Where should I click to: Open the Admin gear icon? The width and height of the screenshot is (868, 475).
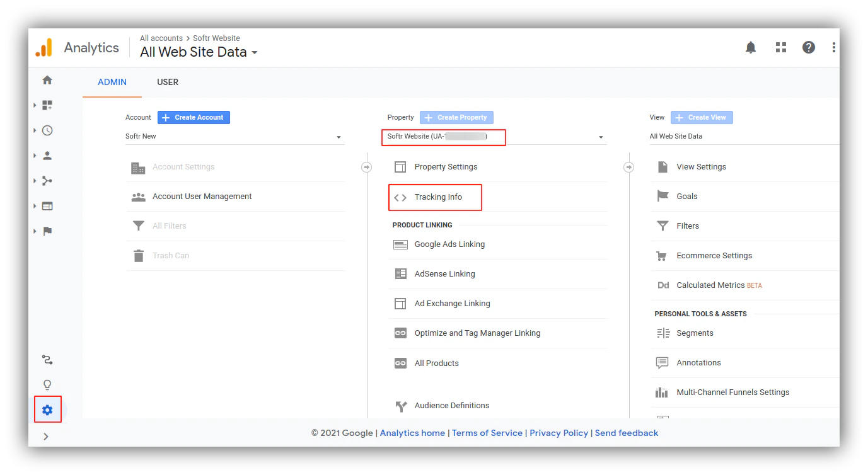(47, 410)
